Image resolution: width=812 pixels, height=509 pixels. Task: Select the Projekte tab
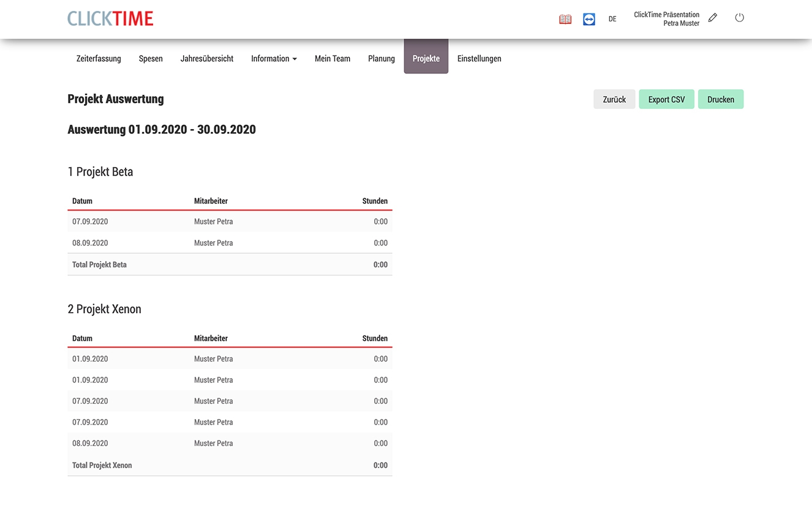click(x=426, y=59)
